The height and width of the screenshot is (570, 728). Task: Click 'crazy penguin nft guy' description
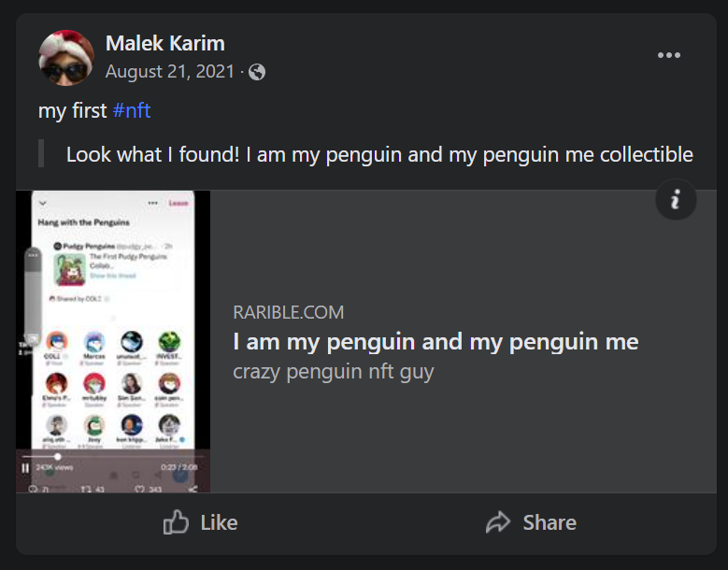tap(333, 372)
